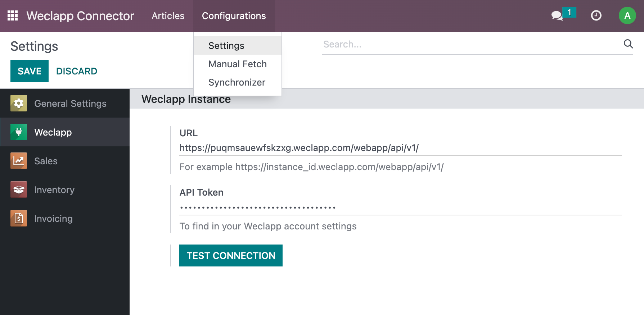Viewport: 644px width, 315px height.
Task: Test the Weclapp connection
Action: point(231,256)
